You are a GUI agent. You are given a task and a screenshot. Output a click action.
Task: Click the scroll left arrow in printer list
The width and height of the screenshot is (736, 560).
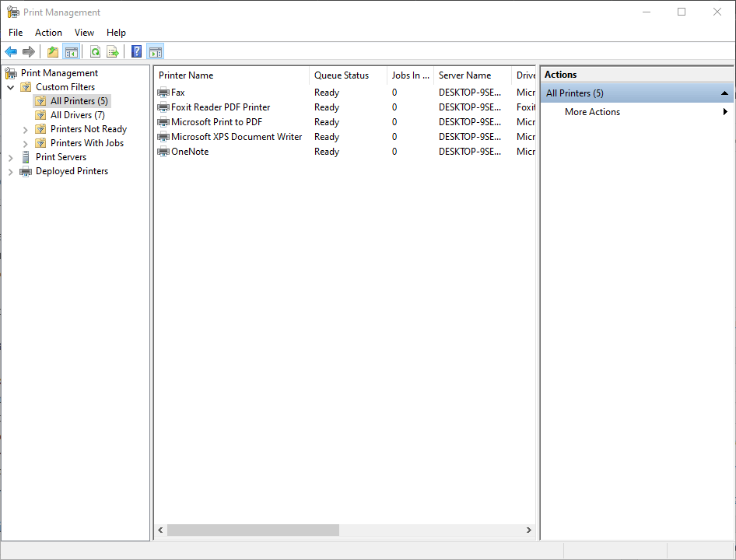160,530
